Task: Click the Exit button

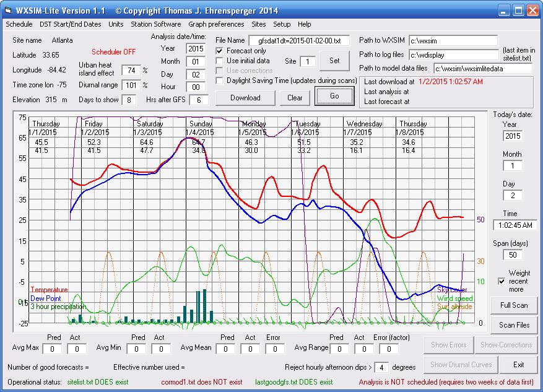Action: [518, 364]
